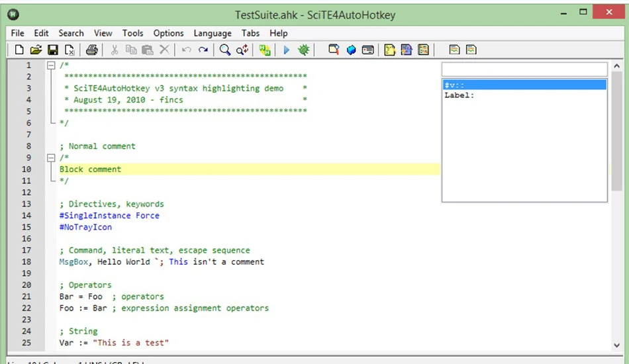
Task: Open the Options menu
Action: [x=168, y=33]
